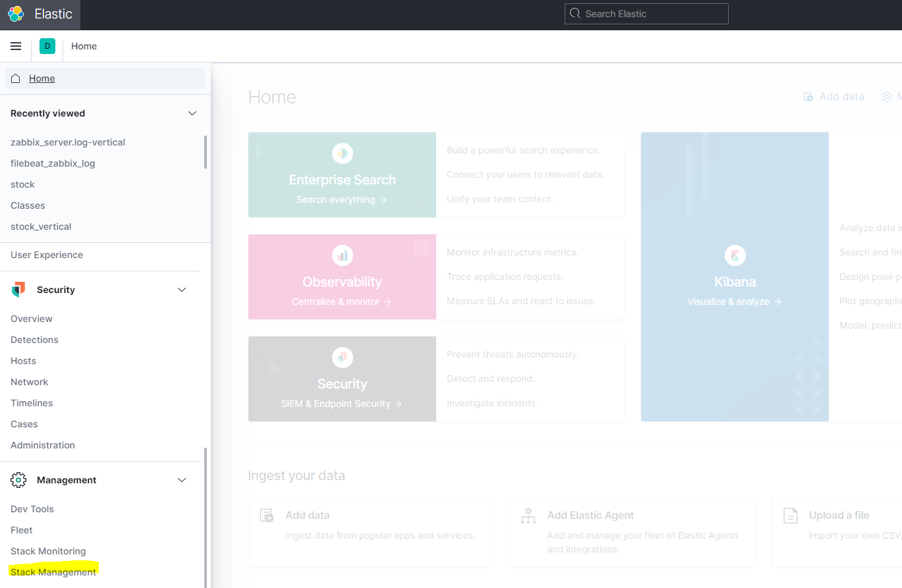This screenshot has width=902, height=588.
Task: Click the Home breadcrumb
Action: [84, 46]
